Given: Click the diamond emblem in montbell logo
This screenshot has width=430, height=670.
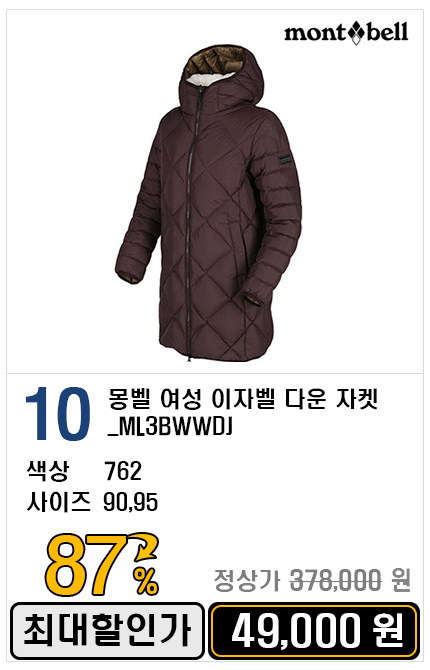Looking at the screenshot, I should point(356,33).
